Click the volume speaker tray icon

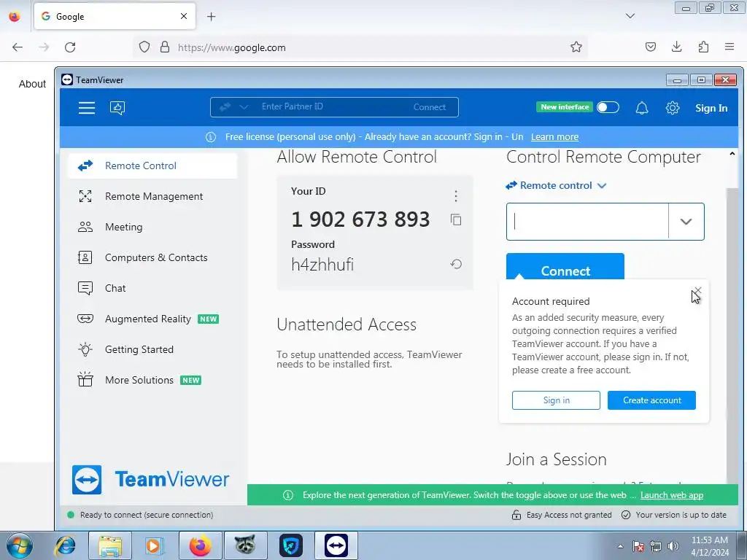pyautogui.click(x=673, y=546)
